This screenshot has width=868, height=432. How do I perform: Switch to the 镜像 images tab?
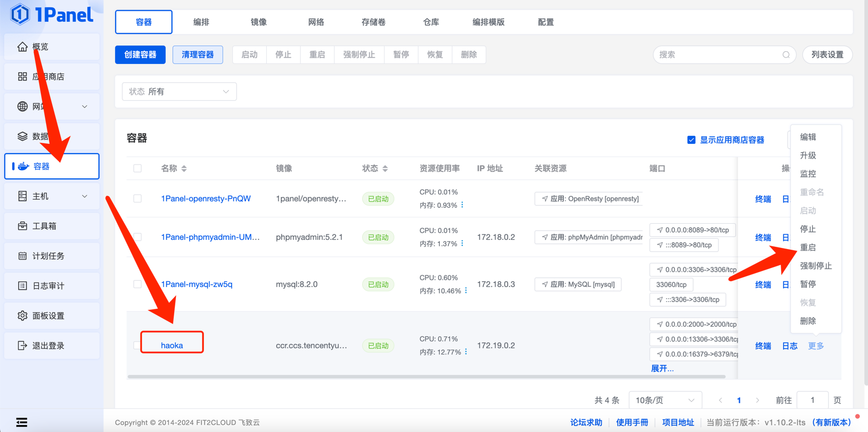coord(259,22)
